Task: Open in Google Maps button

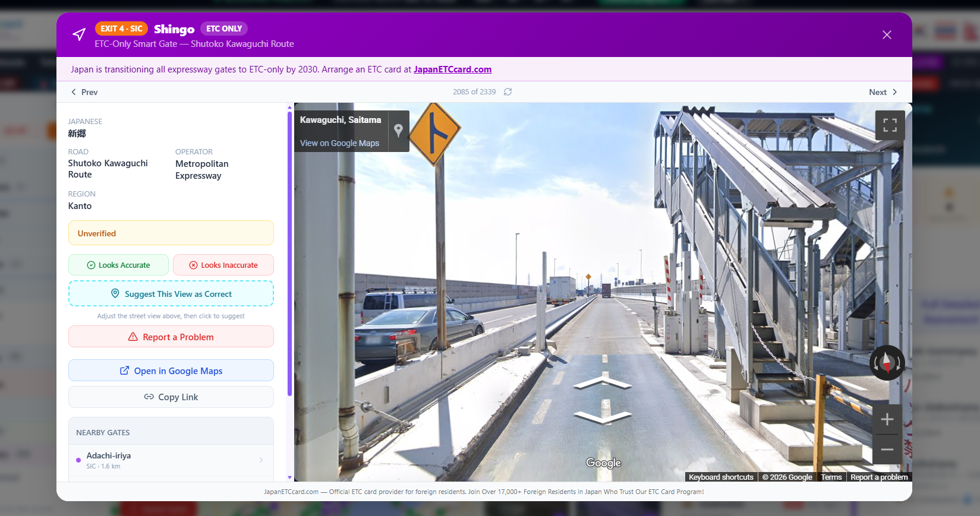Action: 171,371
